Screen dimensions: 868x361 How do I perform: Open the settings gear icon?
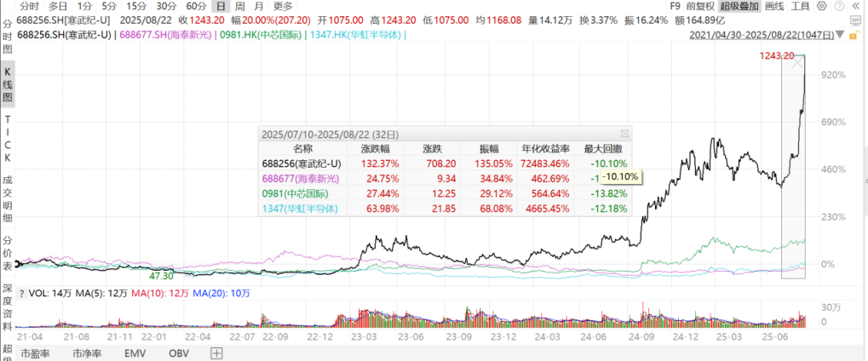[x=821, y=7]
